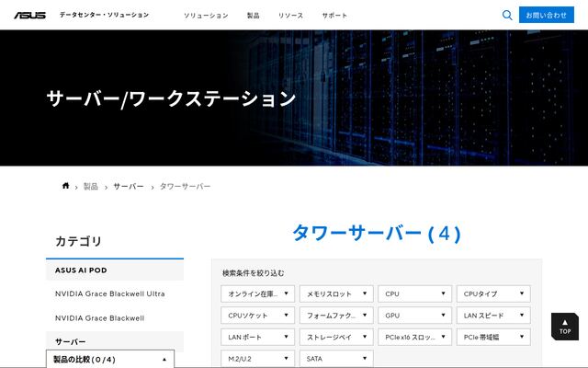The image size is (588, 368).
Task: Expand the 製品の比較 (0/4) panel
Action: 110,360
